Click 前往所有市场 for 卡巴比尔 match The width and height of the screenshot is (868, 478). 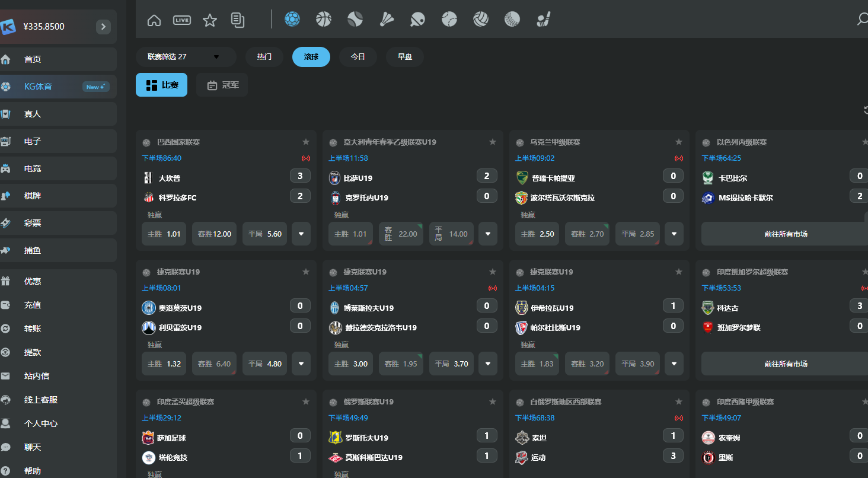click(x=785, y=234)
